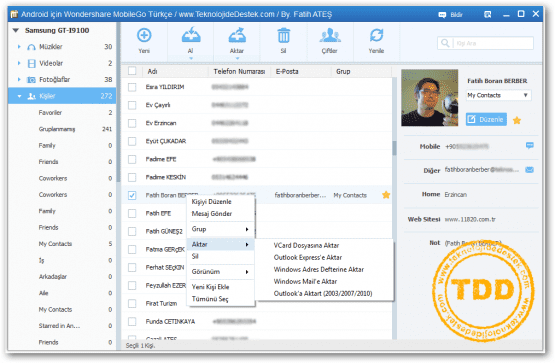555x363 pixels.
Task: Select Yeni Kişi Ekle menu entry
Action: point(220,287)
